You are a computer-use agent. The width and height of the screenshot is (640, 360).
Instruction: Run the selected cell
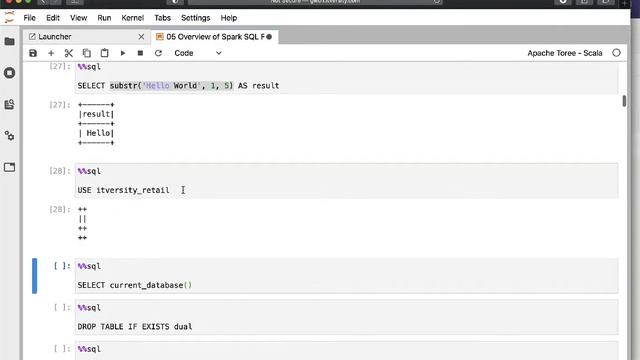click(x=122, y=53)
